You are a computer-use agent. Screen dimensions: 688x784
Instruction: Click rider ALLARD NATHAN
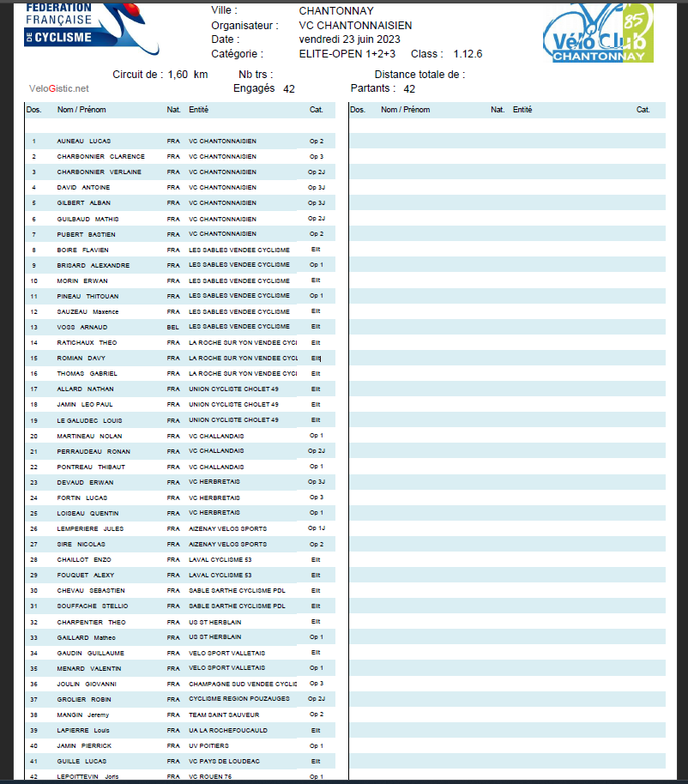(x=86, y=389)
